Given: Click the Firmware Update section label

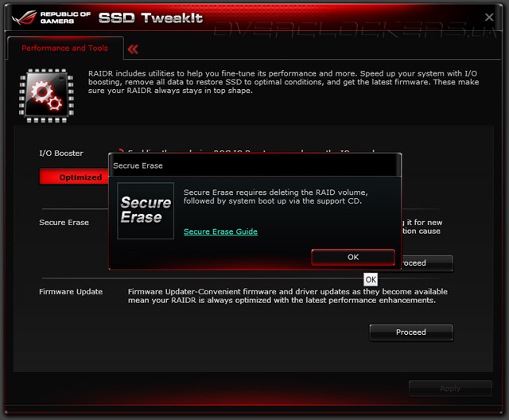Looking at the screenshot, I should pyautogui.click(x=71, y=291).
